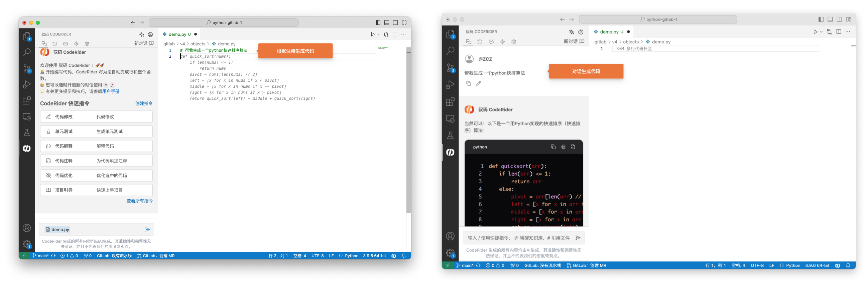Edit the user message in right window chat
The width and height of the screenshot is (868, 288).
[479, 83]
